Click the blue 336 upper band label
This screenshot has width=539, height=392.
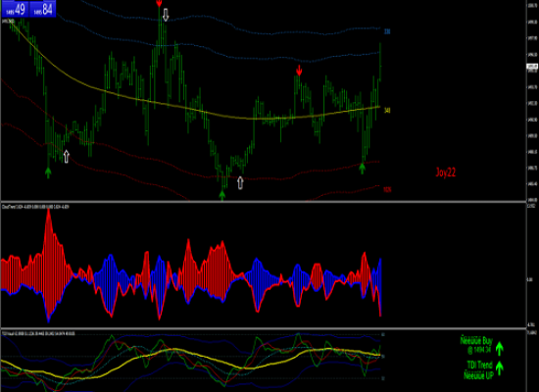[x=387, y=31]
